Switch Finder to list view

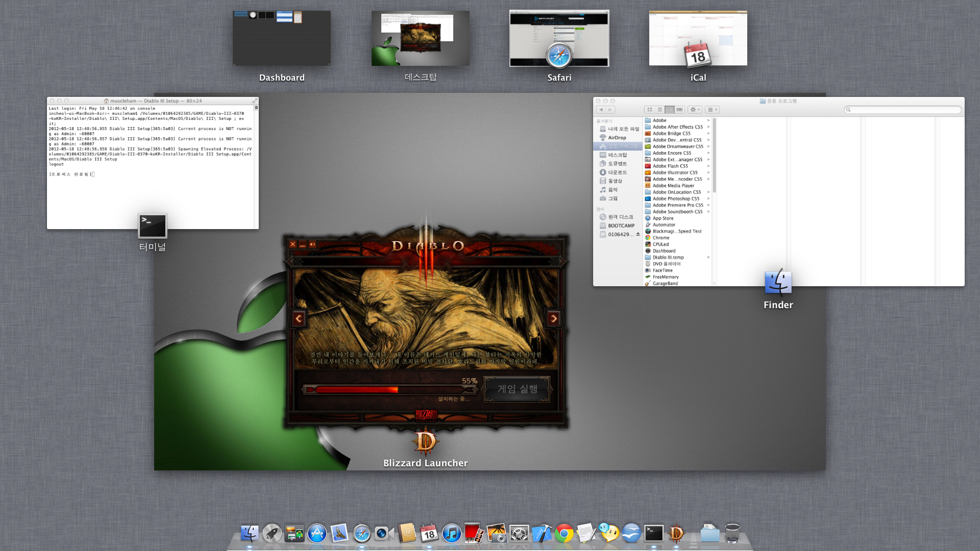[x=660, y=110]
